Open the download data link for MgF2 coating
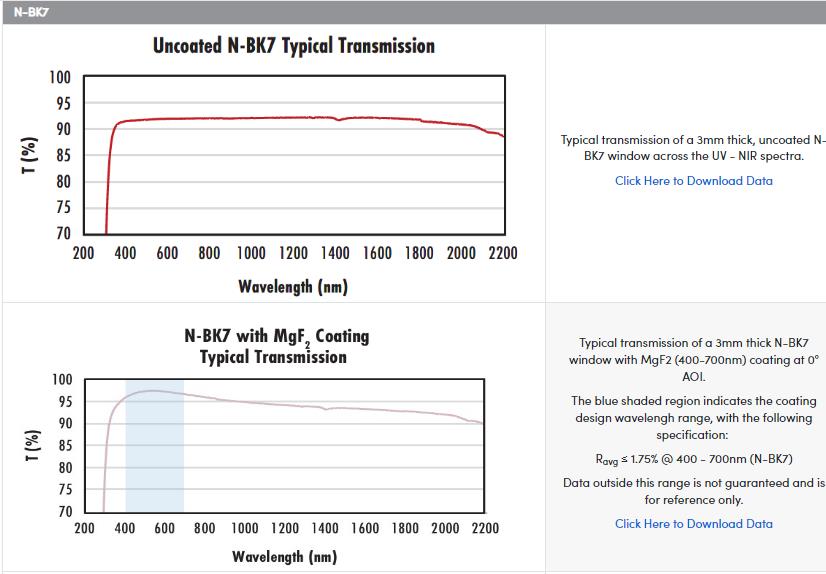This screenshot has height=574, width=826. 693,523
